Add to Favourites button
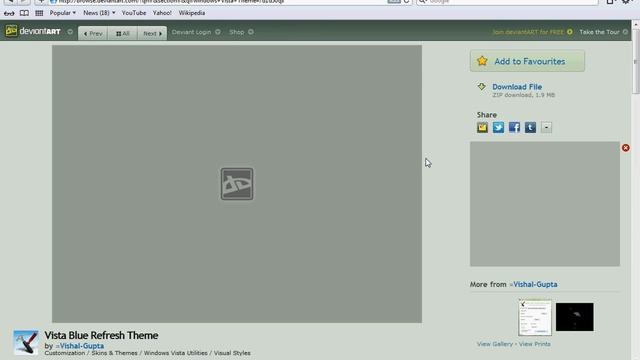The height and width of the screenshot is (360, 640). [x=527, y=61]
